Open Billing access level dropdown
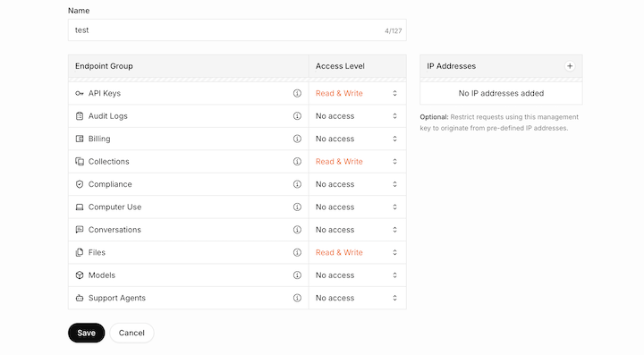Image resolution: width=644 pixels, height=355 pixels. point(357,139)
